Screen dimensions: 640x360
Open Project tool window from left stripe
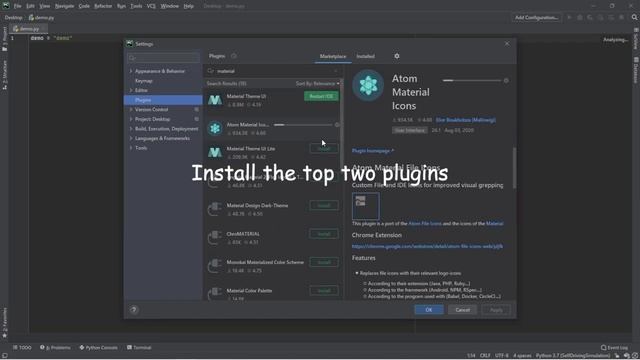(4, 39)
